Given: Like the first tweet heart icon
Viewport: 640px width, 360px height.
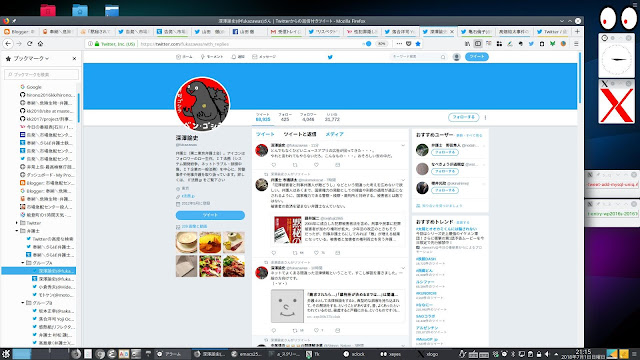Looking at the screenshot, I should coord(316,165).
